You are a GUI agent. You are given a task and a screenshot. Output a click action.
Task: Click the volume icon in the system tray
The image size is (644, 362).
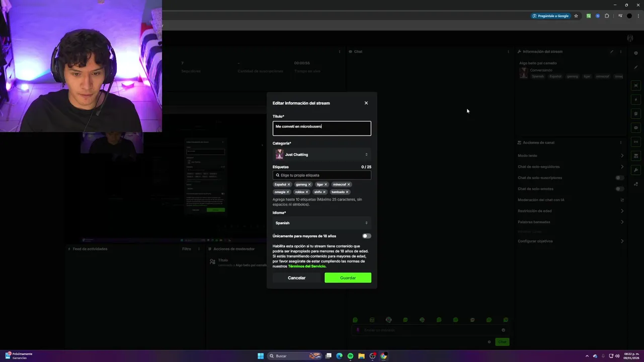click(617, 356)
